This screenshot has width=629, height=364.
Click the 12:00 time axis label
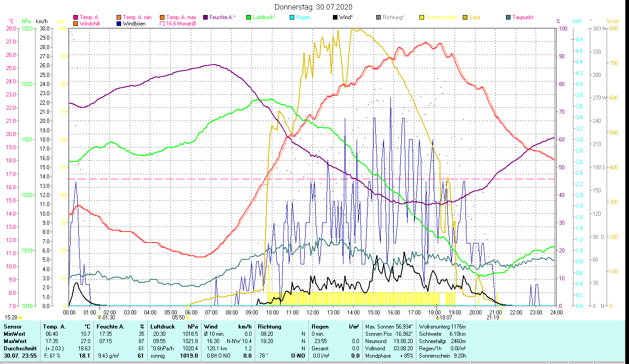[313, 312]
